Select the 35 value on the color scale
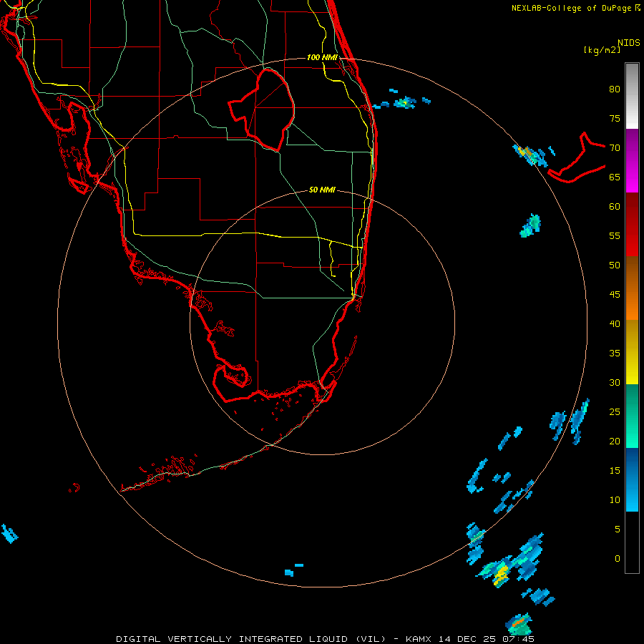The image size is (644, 644). [x=615, y=353]
